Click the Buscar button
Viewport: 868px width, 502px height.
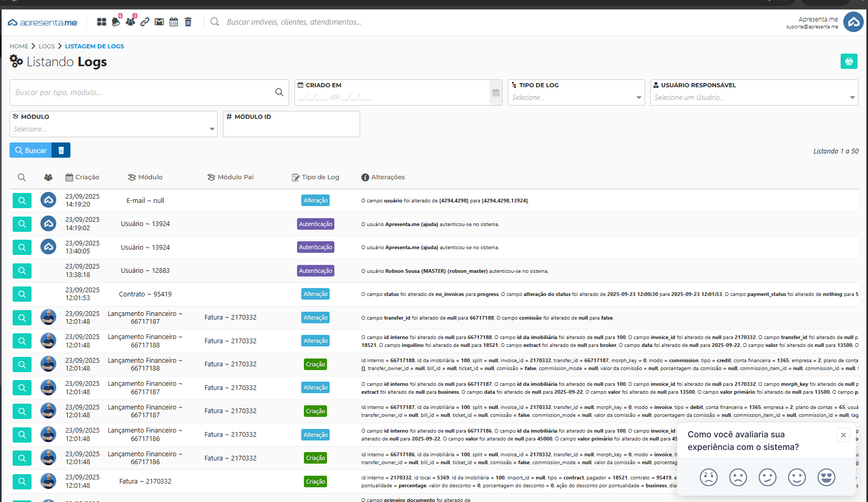tap(31, 150)
